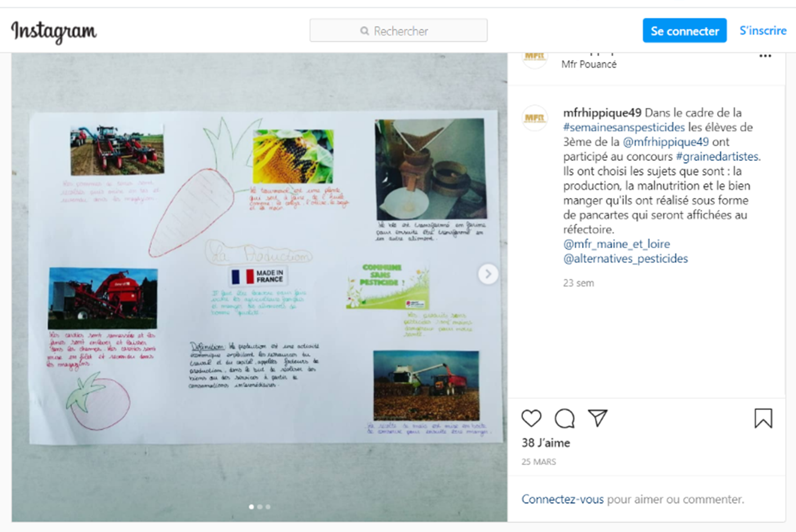796x532 pixels.
Task: Click the search magnifier icon
Action: [x=365, y=31]
